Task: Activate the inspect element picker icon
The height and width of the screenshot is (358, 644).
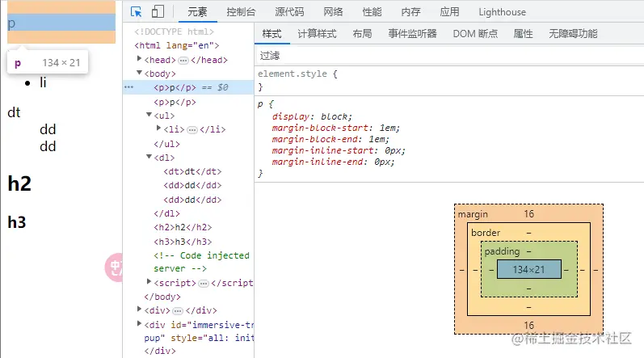Action: point(136,12)
